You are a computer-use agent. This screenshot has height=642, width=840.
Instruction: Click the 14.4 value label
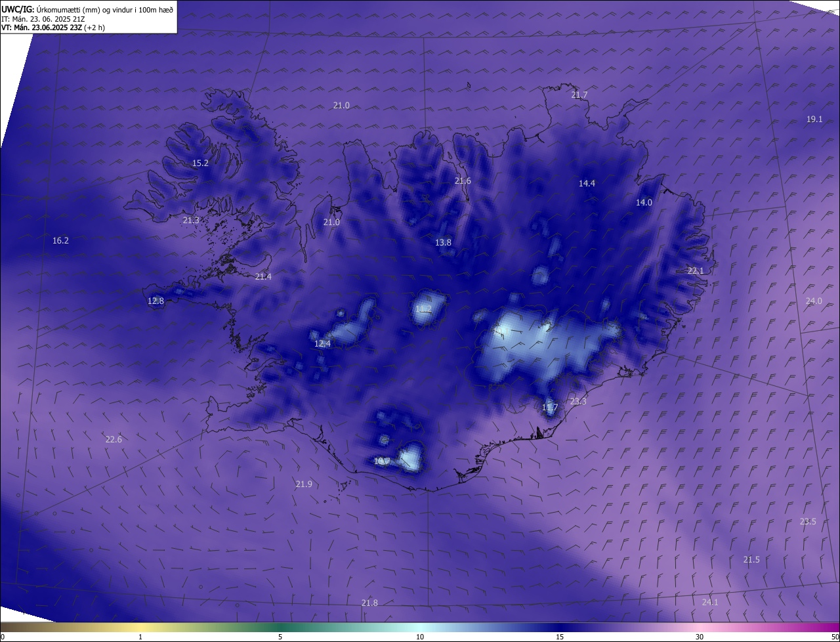coord(587,184)
